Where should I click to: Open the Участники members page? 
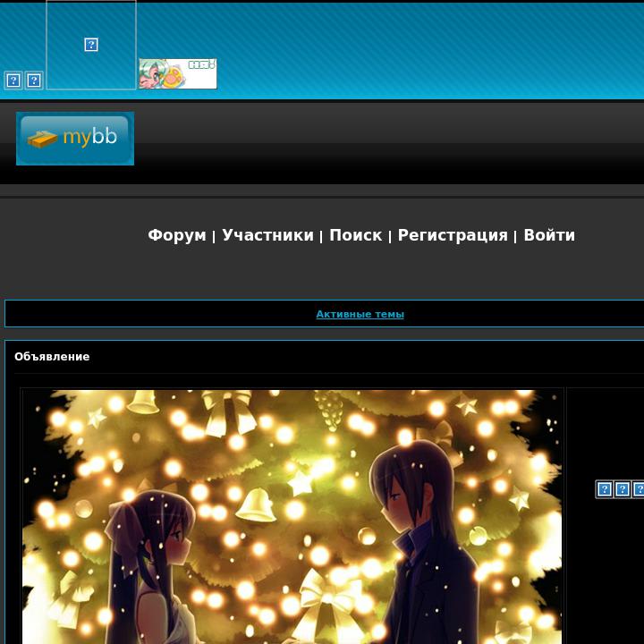(267, 235)
